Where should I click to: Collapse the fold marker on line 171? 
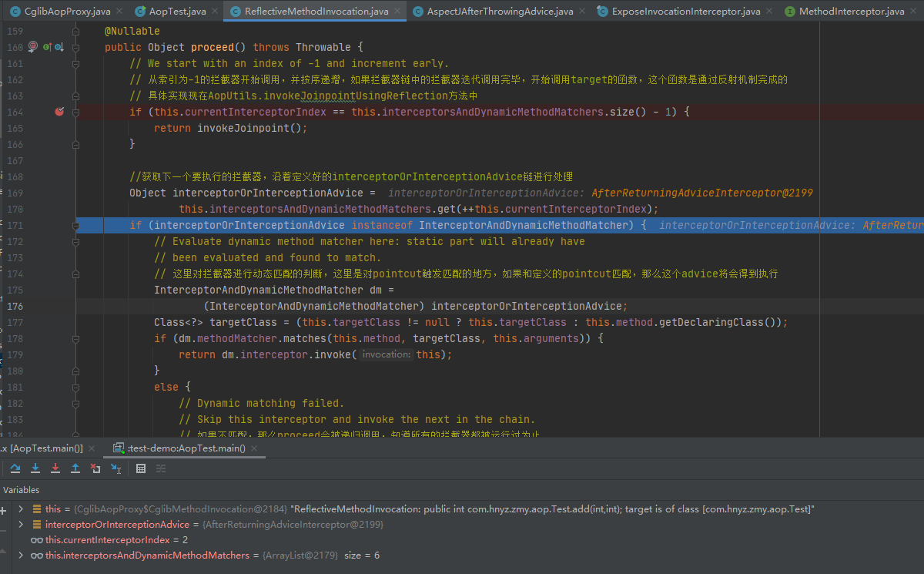[x=76, y=225]
